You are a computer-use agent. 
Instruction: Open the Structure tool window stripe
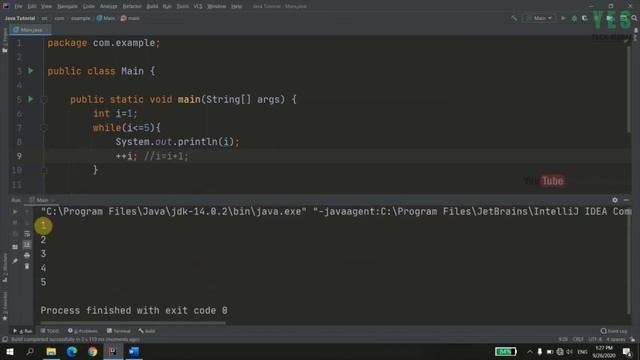pos(5,268)
